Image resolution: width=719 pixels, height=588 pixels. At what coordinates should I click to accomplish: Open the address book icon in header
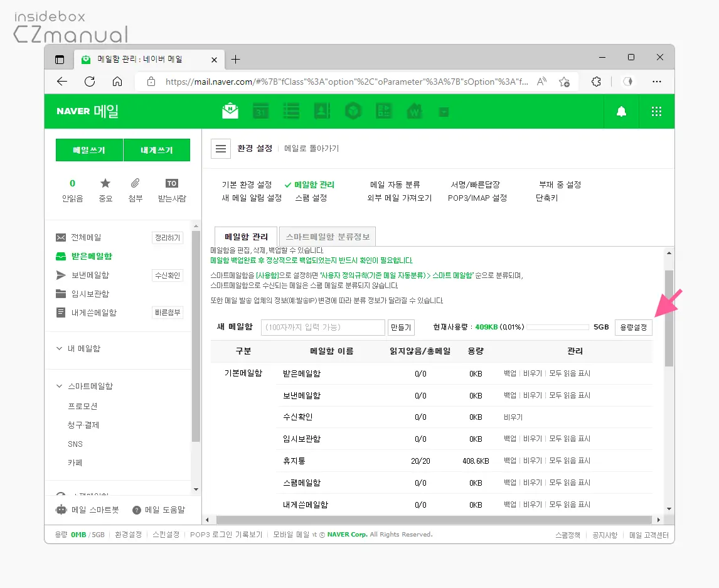[321, 111]
